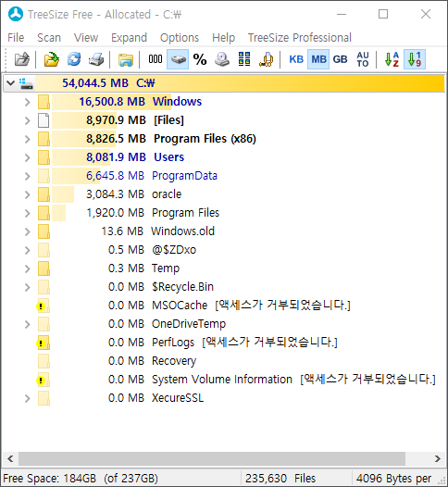Image resolution: width=448 pixels, height=487 pixels.
Task: Click the grid tiles treemap icon
Action: pos(244,58)
